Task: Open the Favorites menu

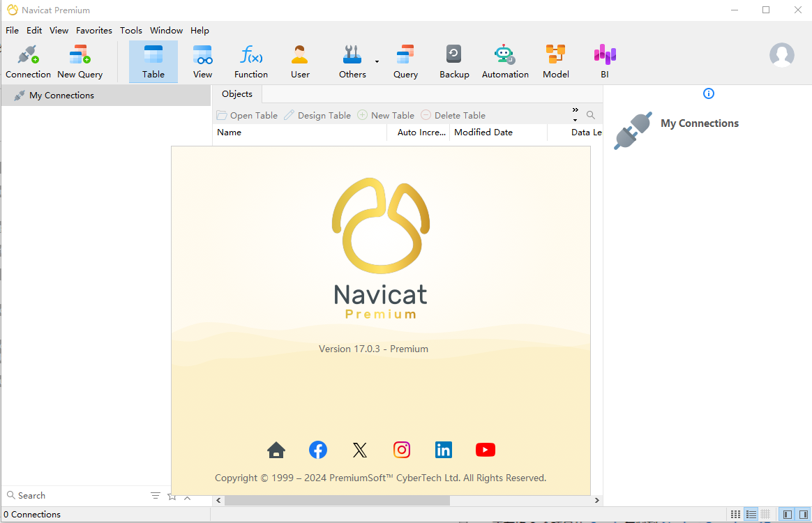Action: pyautogui.click(x=93, y=30)
